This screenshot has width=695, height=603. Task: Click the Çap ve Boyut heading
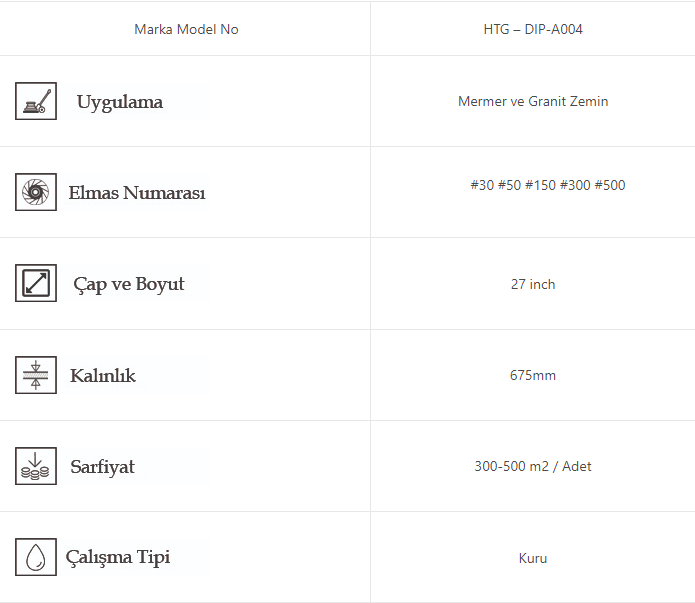pyautogui.click(x=129, y=284)
